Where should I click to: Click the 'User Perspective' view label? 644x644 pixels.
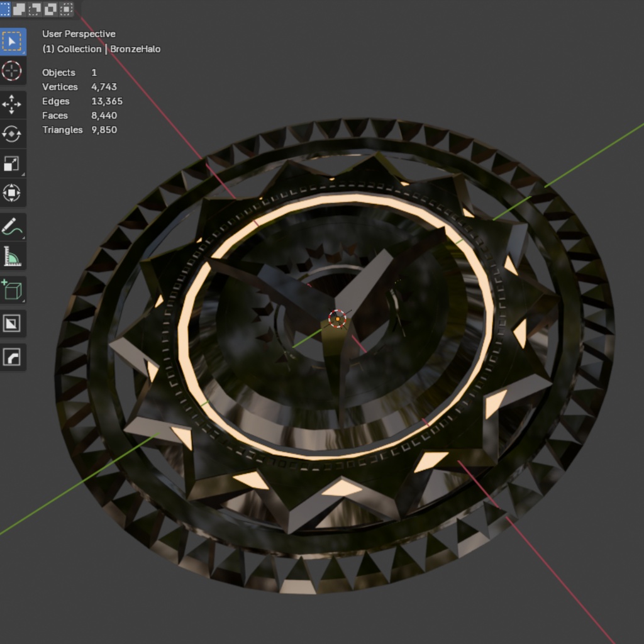[x=79, y=34]
